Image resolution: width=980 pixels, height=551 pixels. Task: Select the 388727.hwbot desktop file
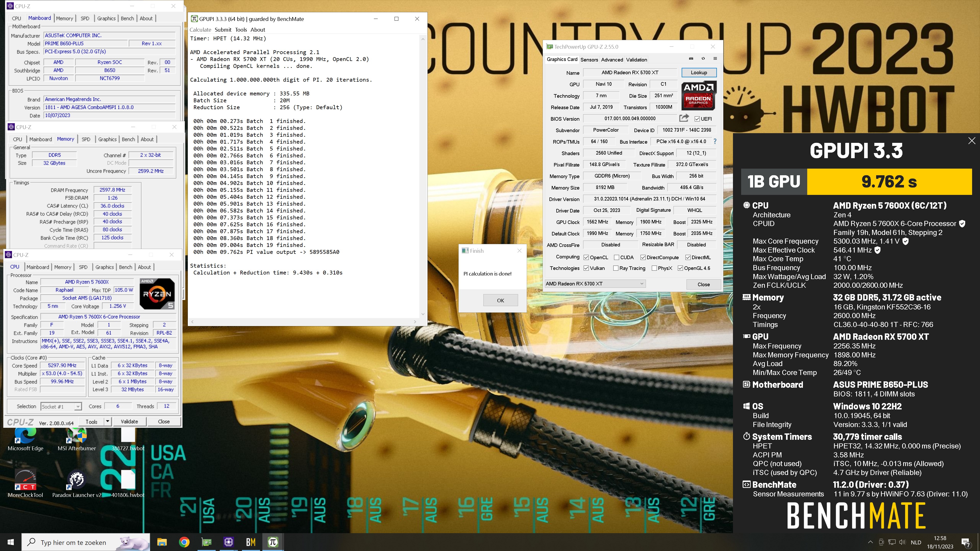(128, 440)
